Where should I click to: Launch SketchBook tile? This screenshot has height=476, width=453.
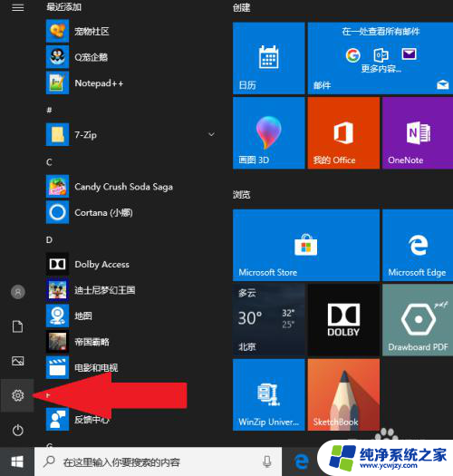343,394
